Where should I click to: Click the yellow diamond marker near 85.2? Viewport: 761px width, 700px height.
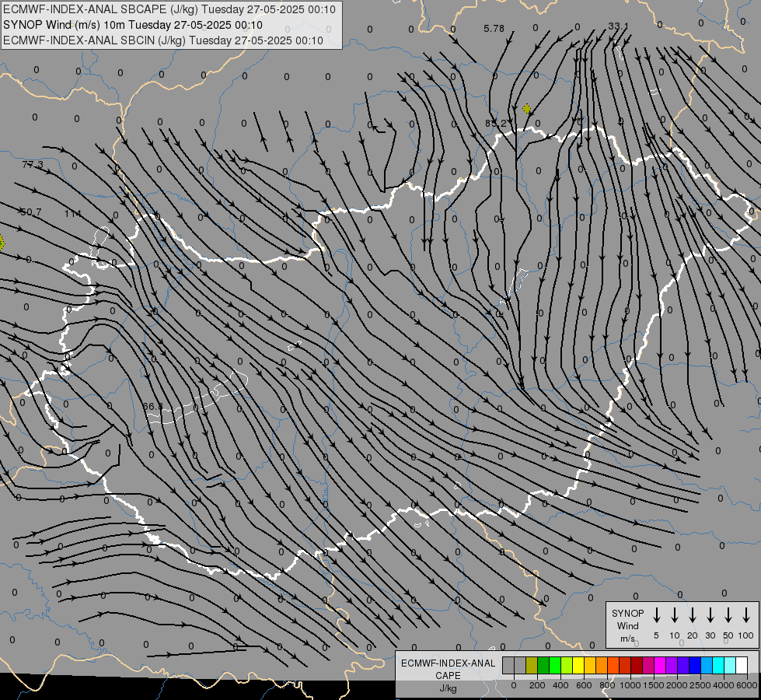pyautogui.click(x=526, y=109)
